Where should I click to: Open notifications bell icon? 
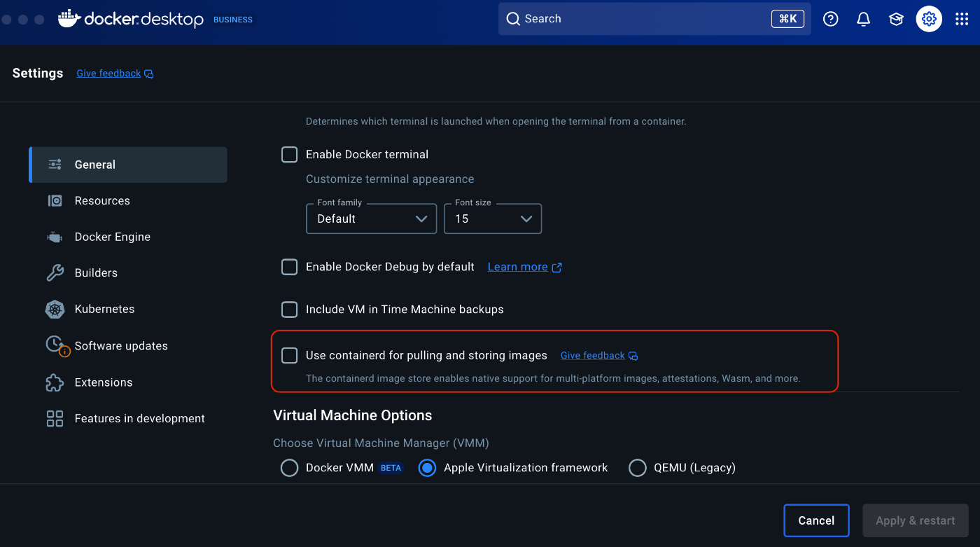point(863,19)
